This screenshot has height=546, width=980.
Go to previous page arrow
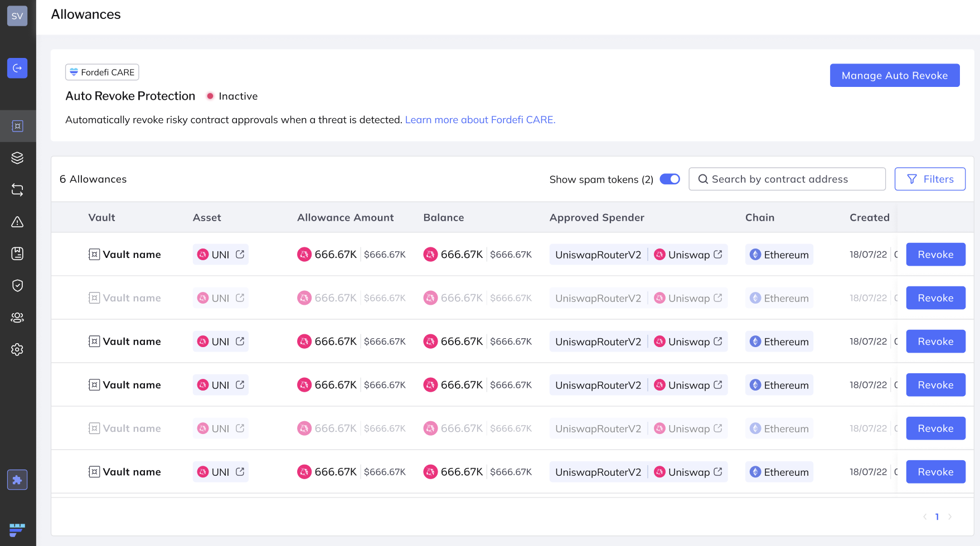(925, 516)
